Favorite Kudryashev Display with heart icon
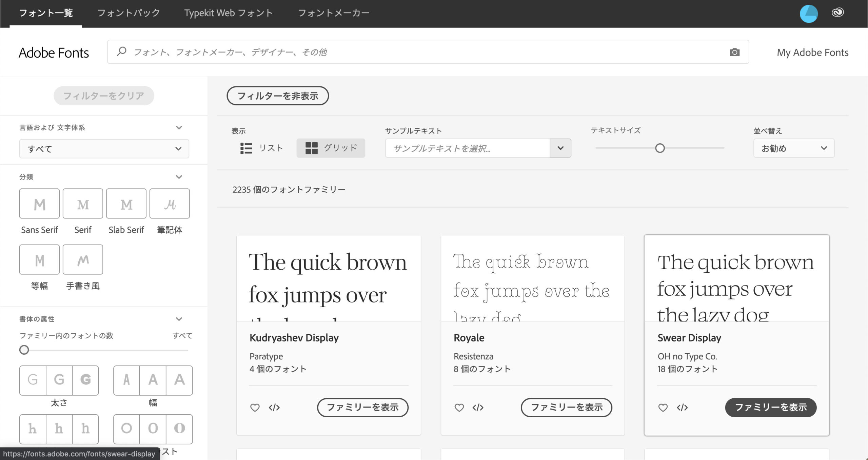 click(255, 407)
